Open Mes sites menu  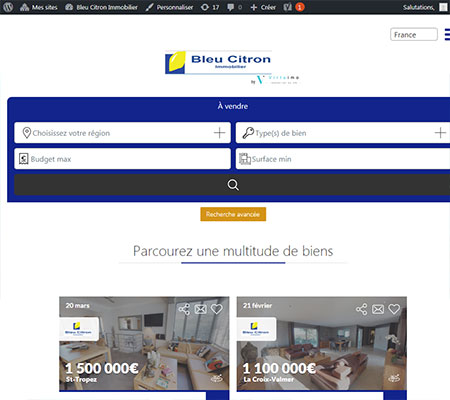[x=39, y=7]
